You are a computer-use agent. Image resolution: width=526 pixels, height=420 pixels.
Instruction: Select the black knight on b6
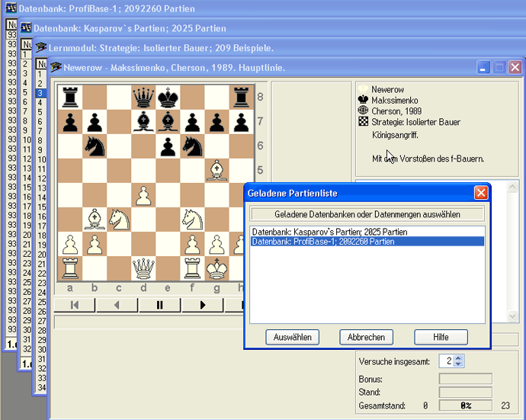(95, 146)
